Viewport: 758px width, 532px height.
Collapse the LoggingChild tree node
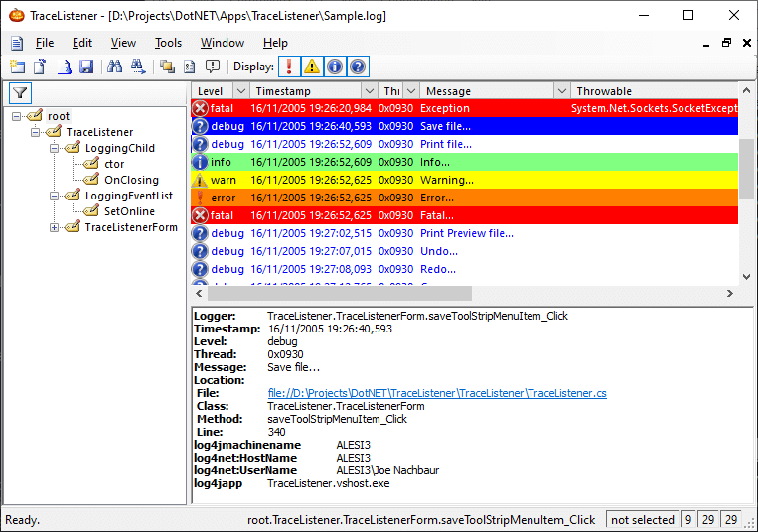[x=54, y=148]
